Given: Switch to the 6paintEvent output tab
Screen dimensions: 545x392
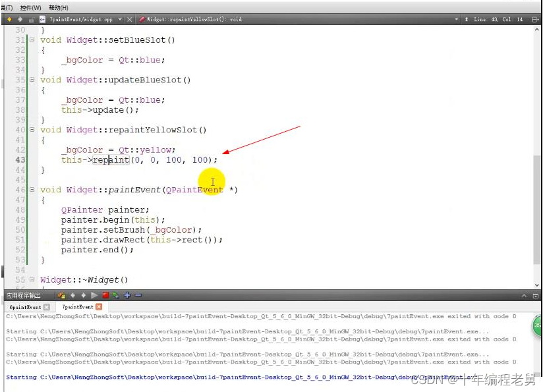Looking at the screenshot, I should click(x=24, y=308).
